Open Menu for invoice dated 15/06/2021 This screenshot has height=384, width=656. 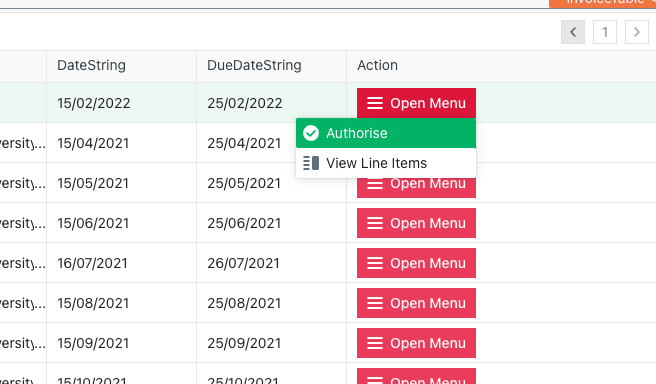(416, 223)
